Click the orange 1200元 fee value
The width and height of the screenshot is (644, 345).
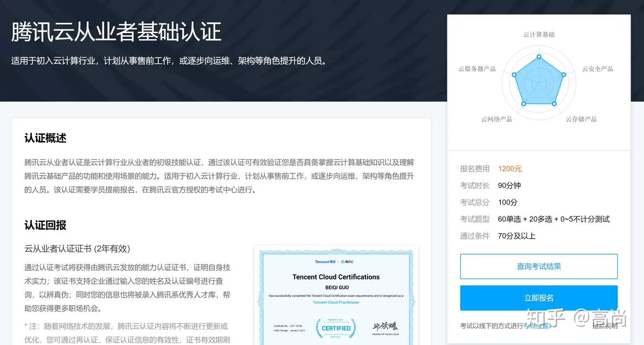point(510,169)
